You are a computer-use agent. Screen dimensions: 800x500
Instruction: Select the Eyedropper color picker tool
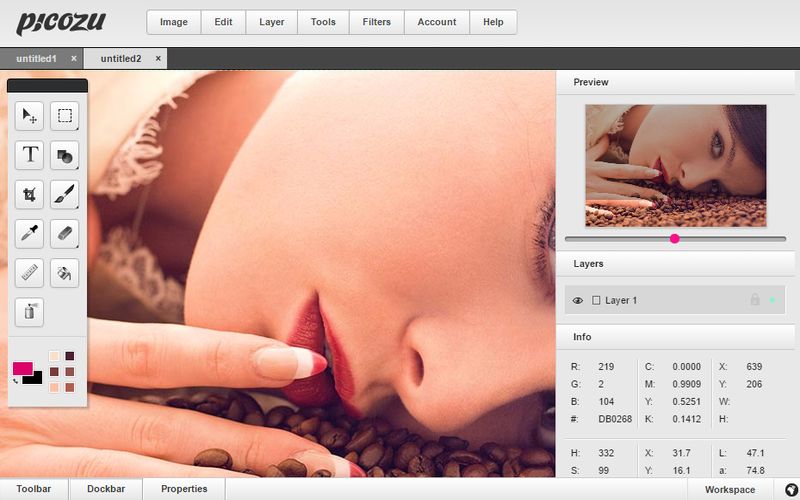point(29,234)
